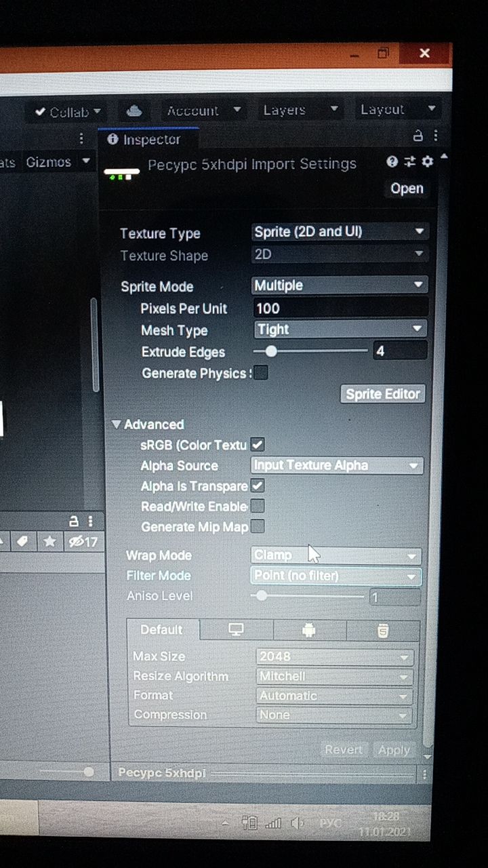The width and height of the screenshot is (488, 868).
Task: Click the volume speaker tray icon
Action: [297, 823]
